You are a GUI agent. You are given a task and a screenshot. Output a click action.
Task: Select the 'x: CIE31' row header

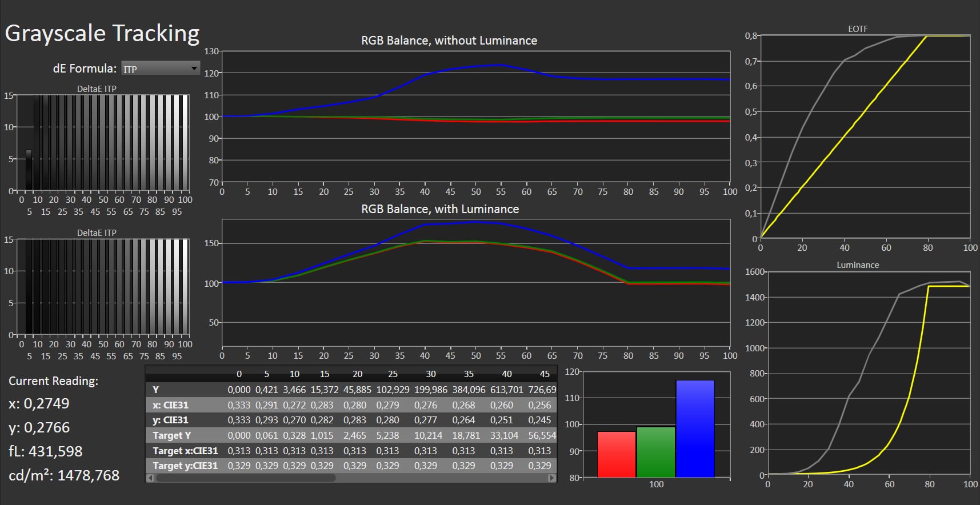tap(170, 405)
